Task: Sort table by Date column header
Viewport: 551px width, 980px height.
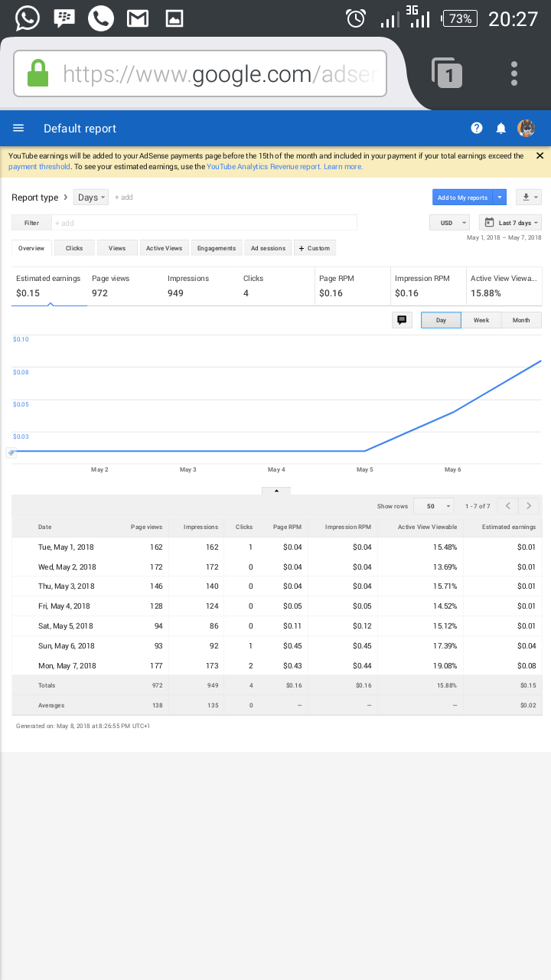Action: tap(45, 527)
